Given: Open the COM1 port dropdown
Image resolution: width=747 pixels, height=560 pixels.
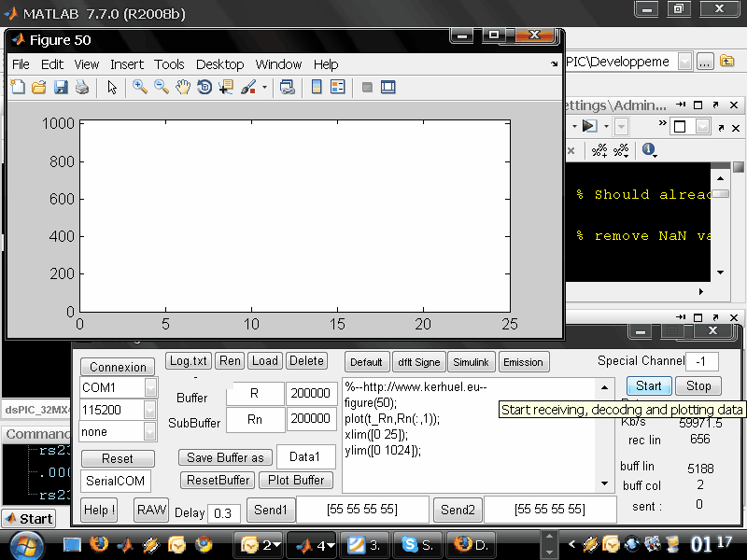Looking at the screenshot, I should point(149,387).
